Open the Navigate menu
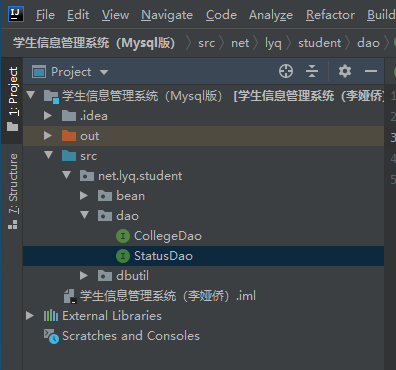Viewport: 396px width, 370px height. point(167,16)
